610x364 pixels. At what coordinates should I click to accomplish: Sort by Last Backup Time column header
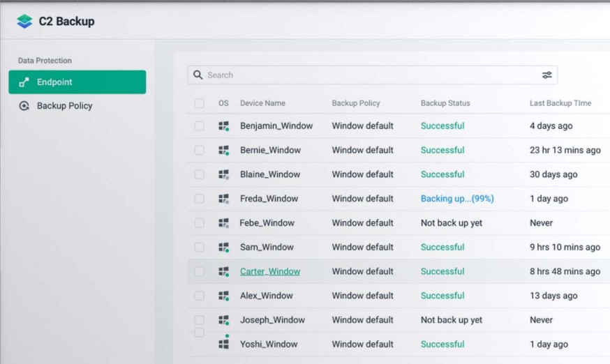(560, 103)
